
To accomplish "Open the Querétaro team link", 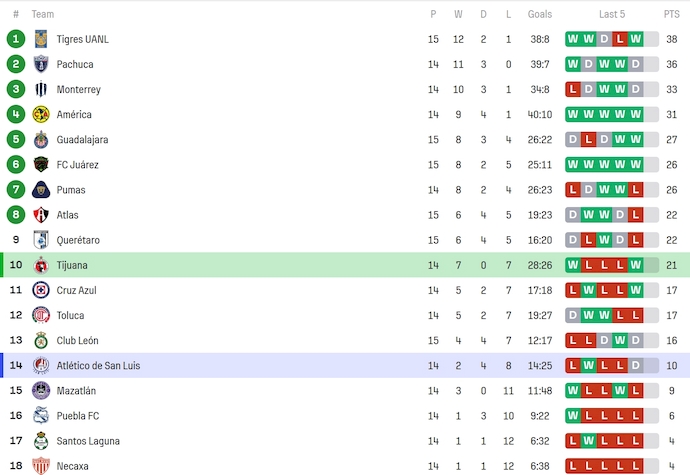I will (78, 240).
